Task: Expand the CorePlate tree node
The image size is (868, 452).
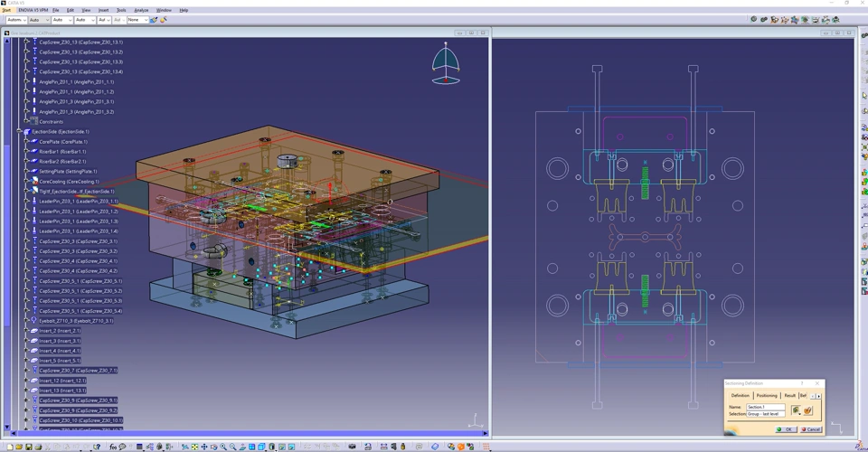Action: (x=26, y=142)
